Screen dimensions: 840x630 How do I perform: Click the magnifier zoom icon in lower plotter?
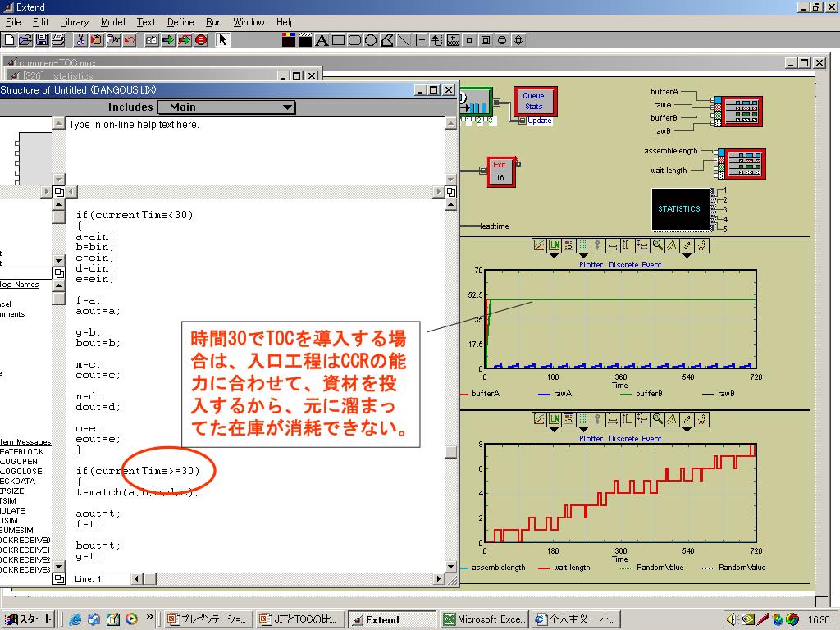click(657, 419)
